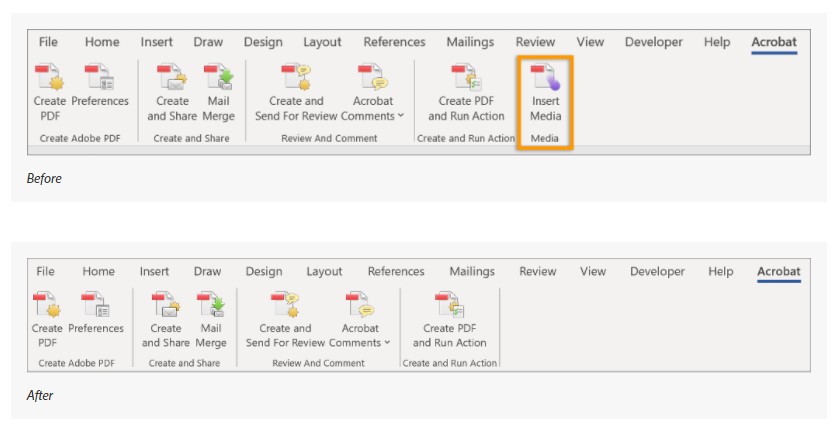
Task: Click Create PDF icon in the Before ribbon
Action: tap(50, 78)
